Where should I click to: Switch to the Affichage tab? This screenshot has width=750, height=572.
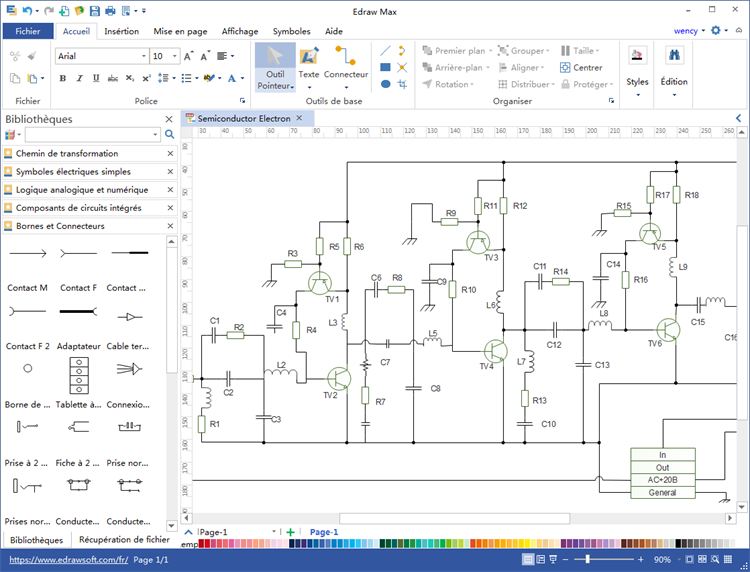(240, 31)
